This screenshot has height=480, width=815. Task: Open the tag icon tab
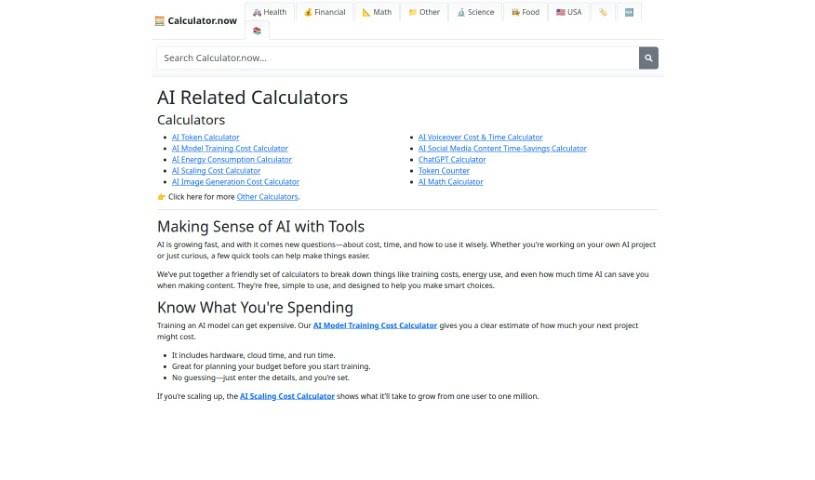coord(603,12)
